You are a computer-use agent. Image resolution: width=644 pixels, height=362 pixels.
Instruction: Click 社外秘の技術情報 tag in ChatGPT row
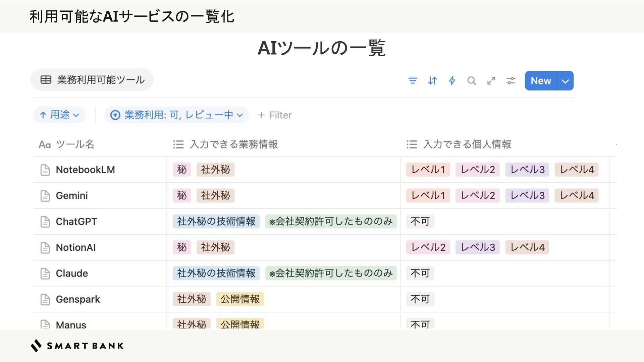(216, 222)
